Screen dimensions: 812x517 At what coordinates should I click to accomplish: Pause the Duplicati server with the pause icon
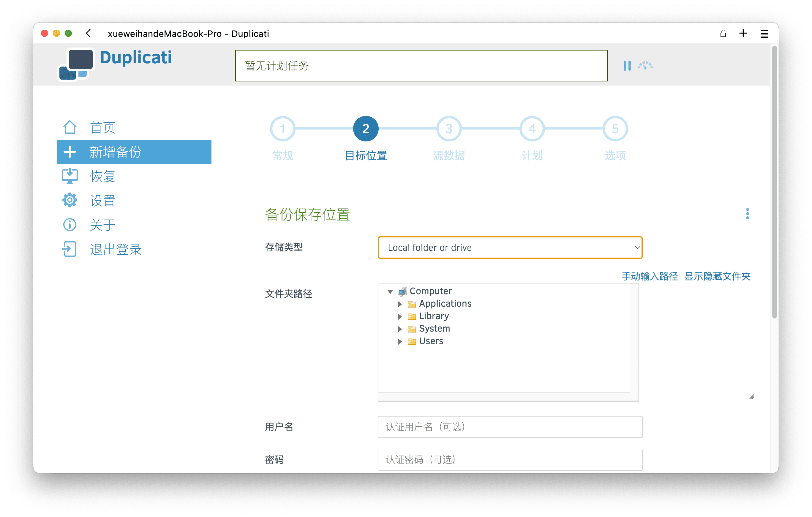tap(627, 66)
